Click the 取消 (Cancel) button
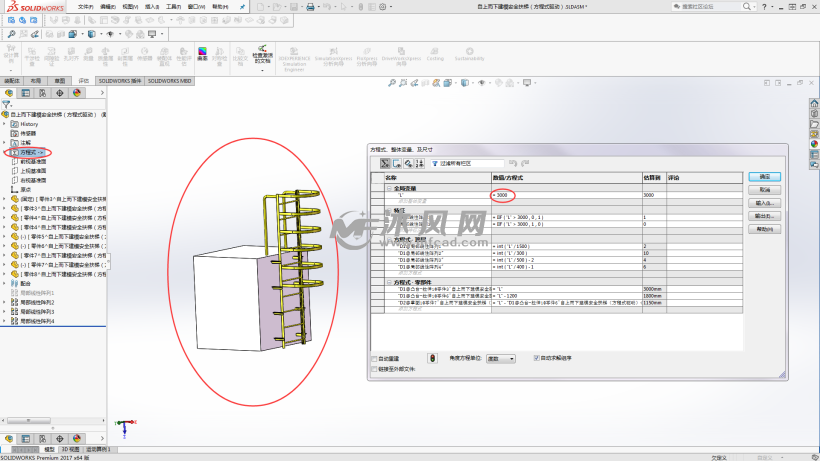The height and width of the screenshot is (461, 820). [765, 190]
